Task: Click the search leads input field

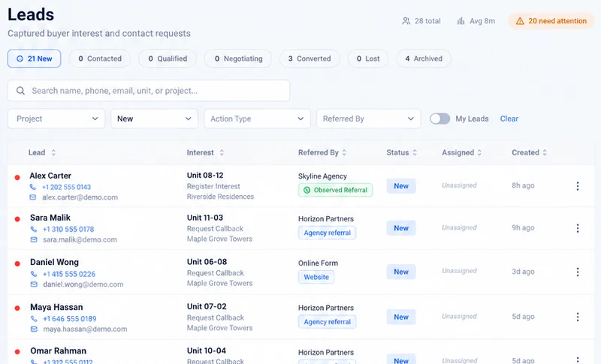Action: 149,91
